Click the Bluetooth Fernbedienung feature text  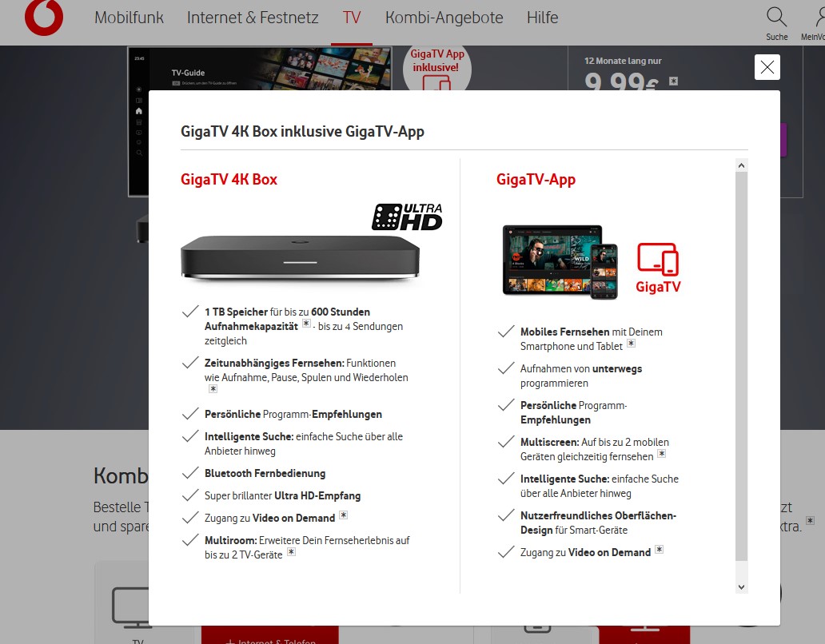tap(265, 473)
